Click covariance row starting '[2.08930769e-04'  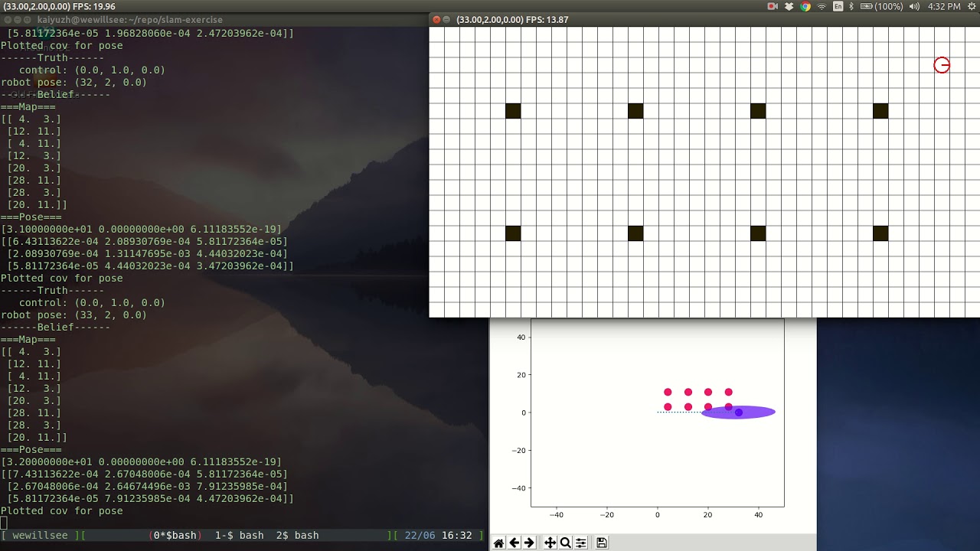pos(147,254)
